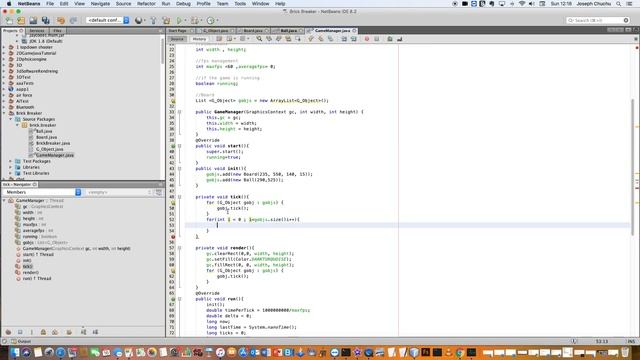Collapse the Brick Breaker project node
The image size is (640, 360).
click(x=4, y=113)
